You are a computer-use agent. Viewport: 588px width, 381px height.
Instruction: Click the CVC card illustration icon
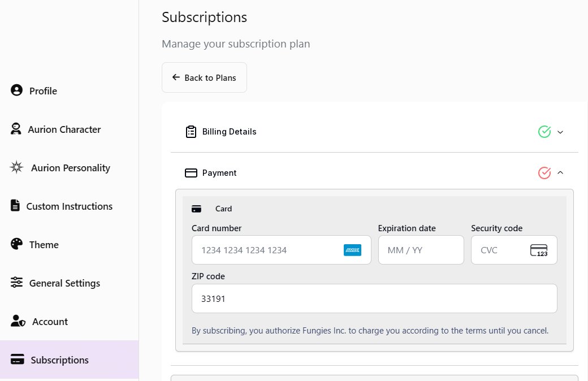(539, 249)
